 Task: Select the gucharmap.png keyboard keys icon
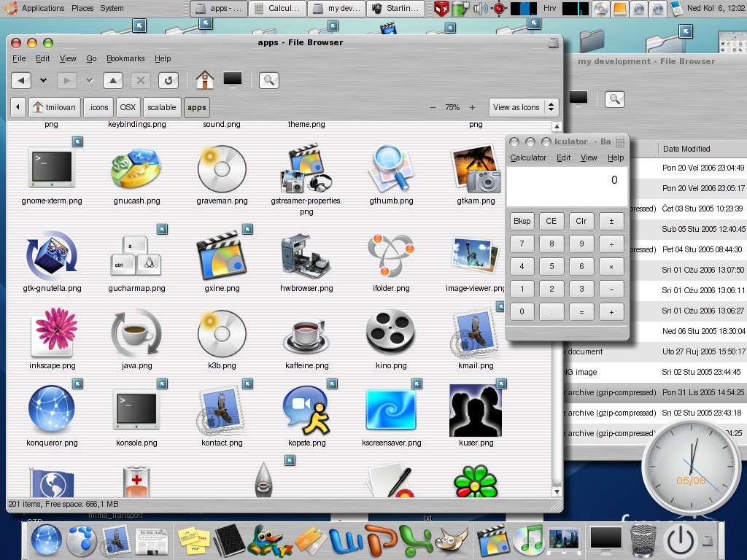136,256
